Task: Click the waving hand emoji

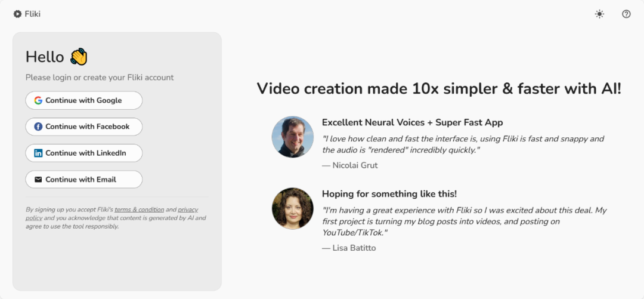Action: coord(79,57)
